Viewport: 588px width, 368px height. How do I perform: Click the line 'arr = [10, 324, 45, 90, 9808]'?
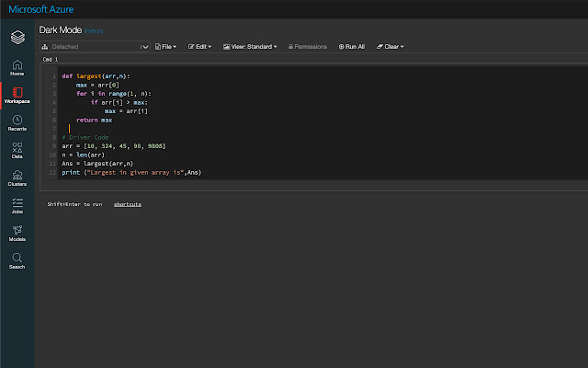tap(114, 146)
